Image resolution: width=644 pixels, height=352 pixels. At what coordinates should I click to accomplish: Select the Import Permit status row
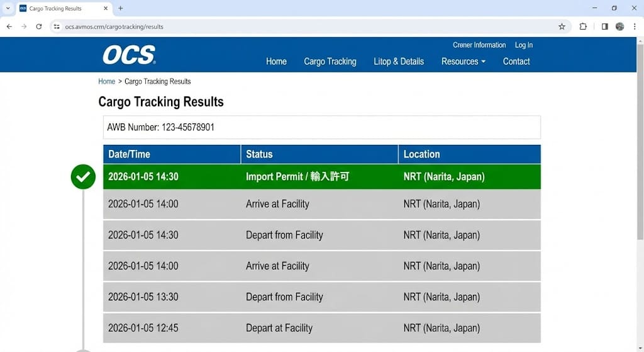(321, 177)
